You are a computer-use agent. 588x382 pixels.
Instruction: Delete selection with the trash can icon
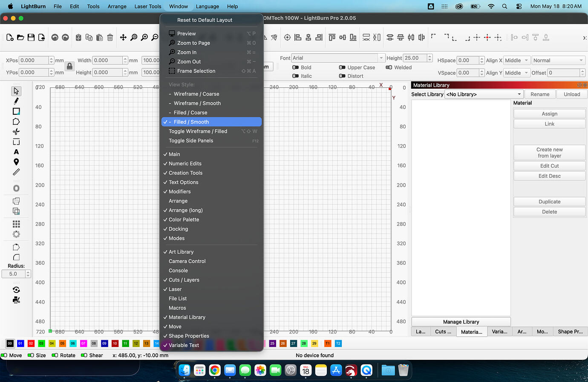(x=110, y=38)
